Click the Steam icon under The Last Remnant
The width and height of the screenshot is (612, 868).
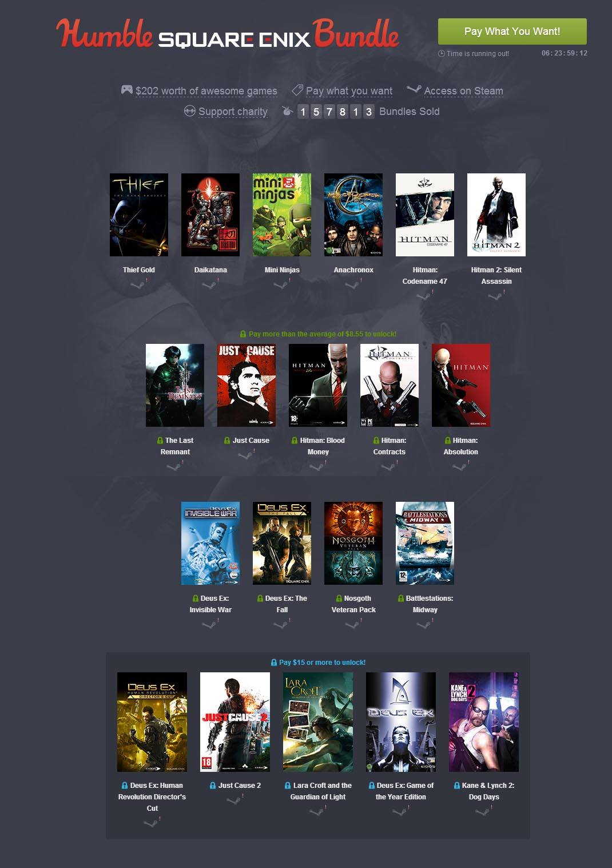click(x=173, y=466)
